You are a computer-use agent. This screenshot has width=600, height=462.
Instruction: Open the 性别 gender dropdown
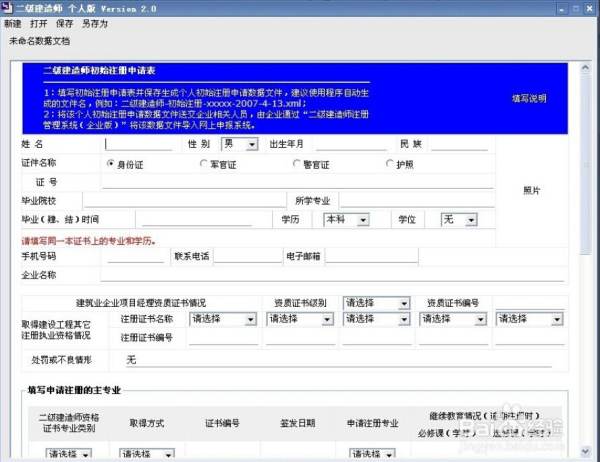click(238, 144)
